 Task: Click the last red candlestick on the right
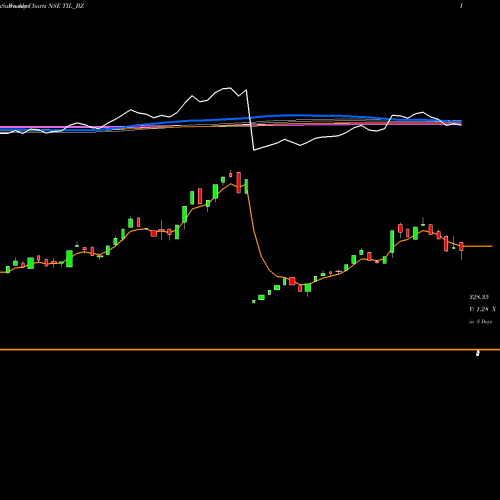tap(461, 247)
